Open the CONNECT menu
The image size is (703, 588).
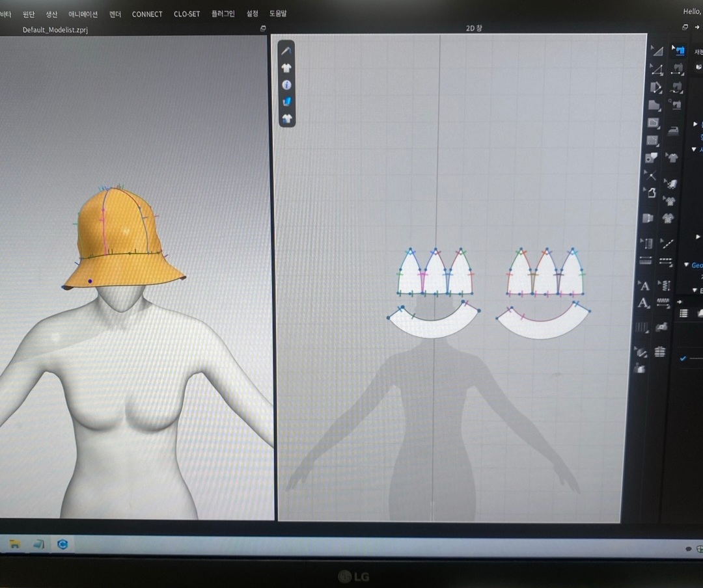(x=147, y=14)
